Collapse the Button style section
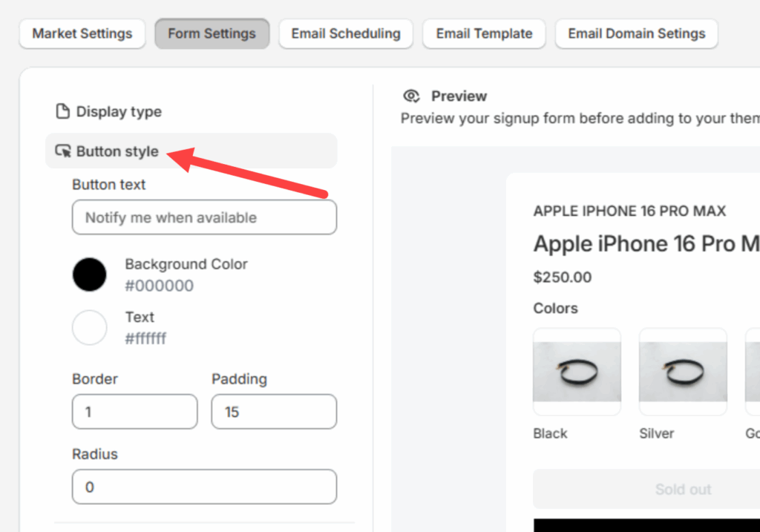760x532 pixels. coord(117,151)
